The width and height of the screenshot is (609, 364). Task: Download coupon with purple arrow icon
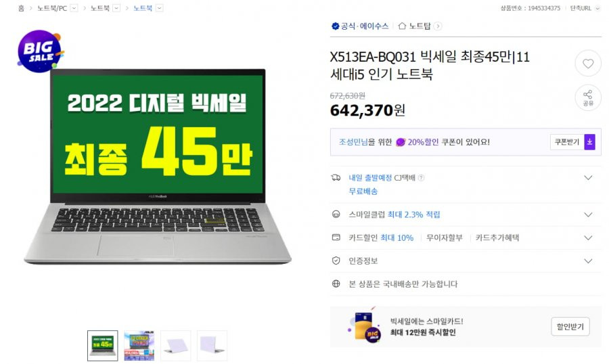coord(589,142)
